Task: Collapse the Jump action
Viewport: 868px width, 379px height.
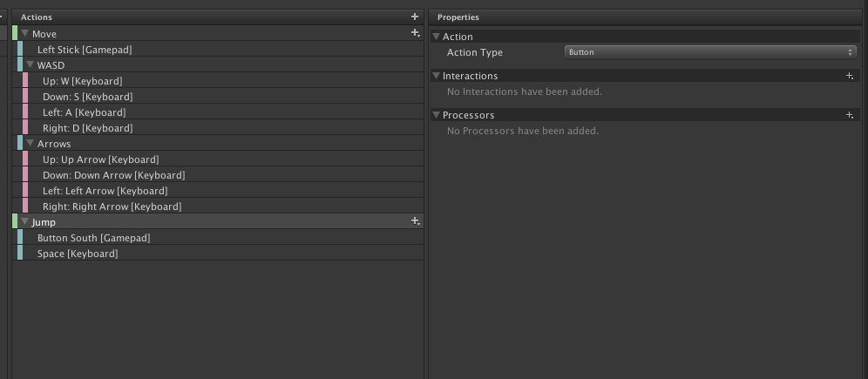Action: click(x=25, y=222)
